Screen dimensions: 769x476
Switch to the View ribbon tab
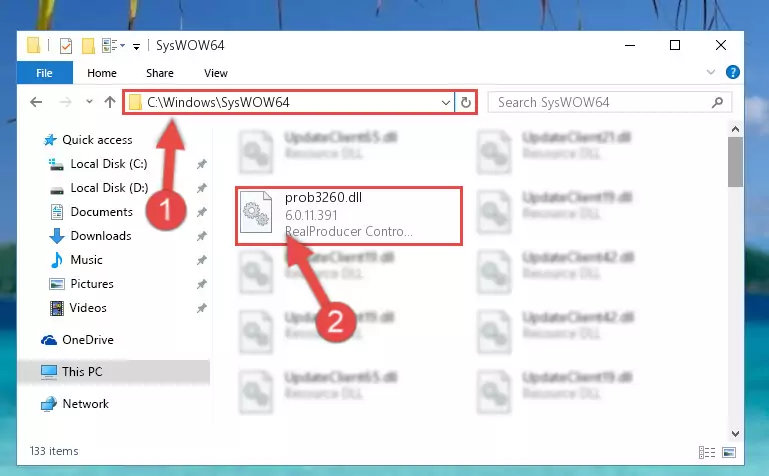[216, 73]
